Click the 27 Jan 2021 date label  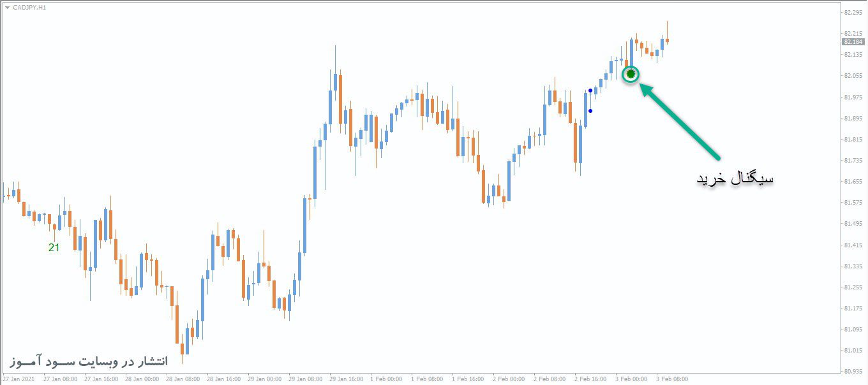[17, 379]
